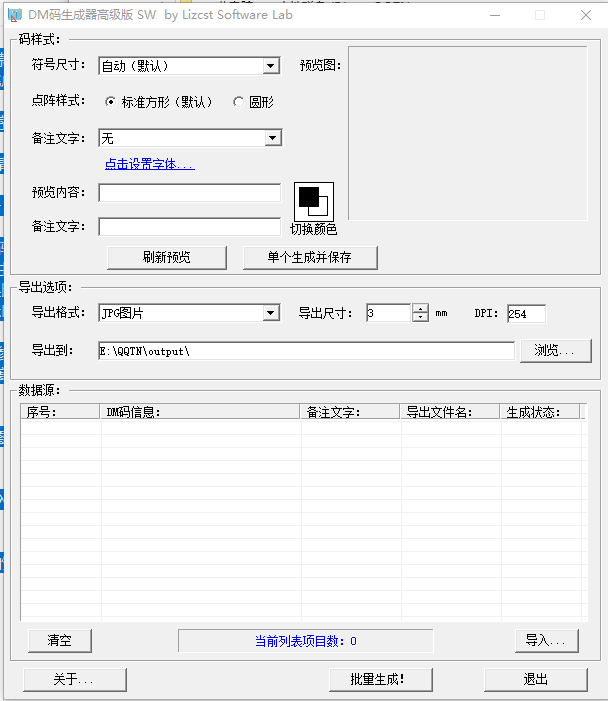Click the 批量生成! button
Viewport: 608px width, 701px height.
pos(380,680)
